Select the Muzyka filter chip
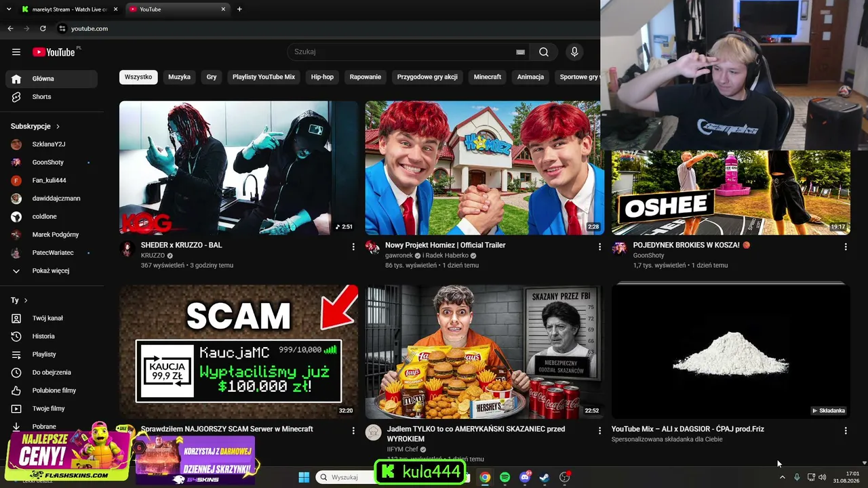Viewport: 868px width, 488px height. coord(179,77)
